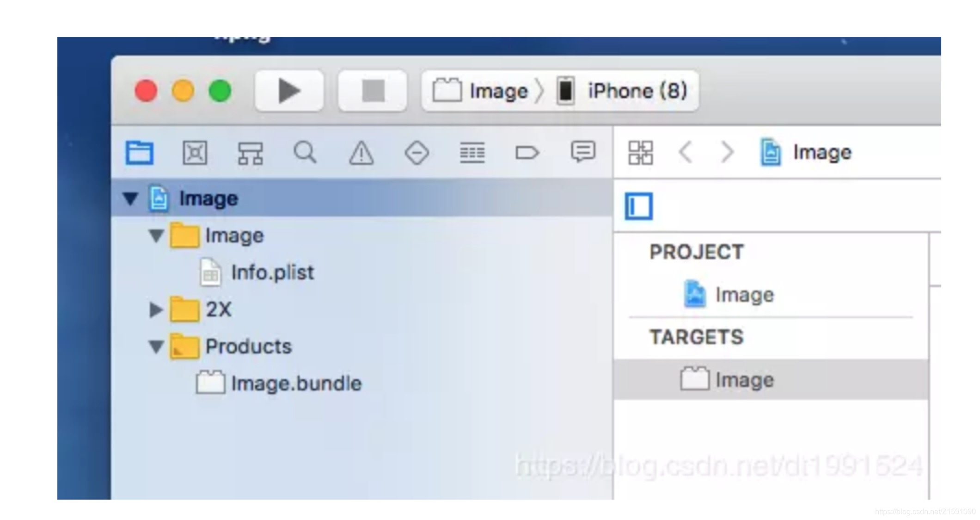Open the Project navigator folder icon
The width and height of the screenshot is (980, 520).
139,152
